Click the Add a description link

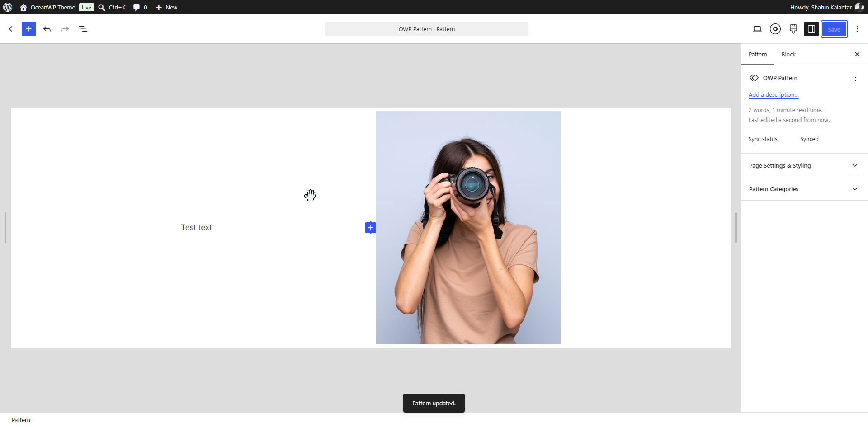(774, 94)
